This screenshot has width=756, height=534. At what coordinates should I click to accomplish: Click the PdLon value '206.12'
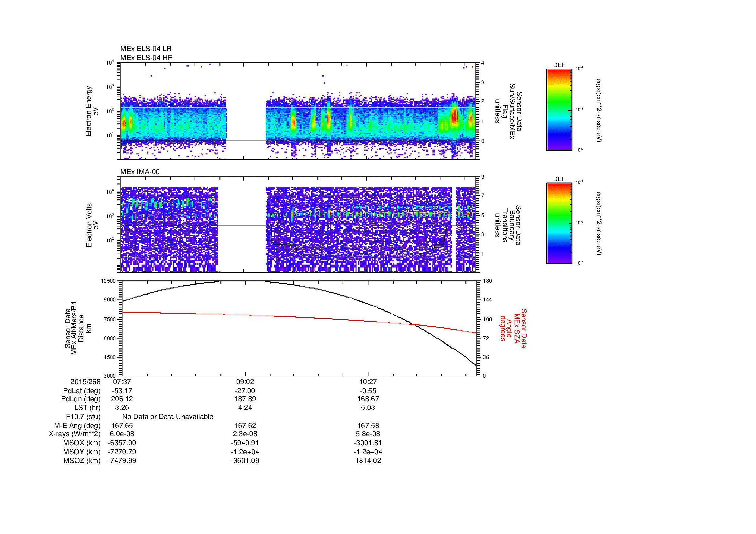(122, 399)
